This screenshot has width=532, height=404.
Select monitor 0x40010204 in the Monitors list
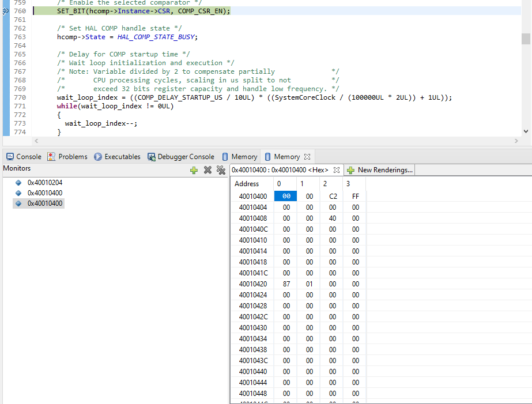(x=45, y=183)
